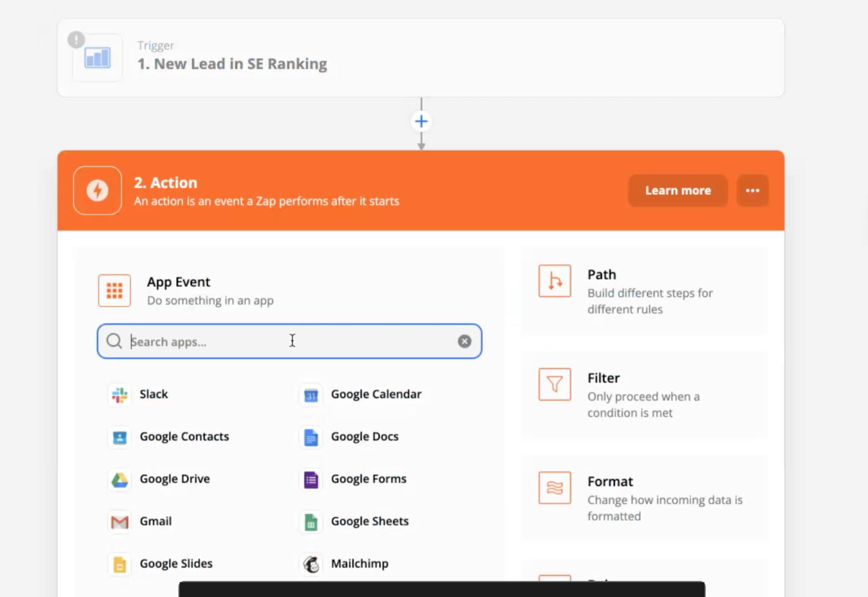The width and height of the screenshot is (868, 597).
Task: Select the Slack app icon
Action: pyautogui.click(x=119, y=395)
